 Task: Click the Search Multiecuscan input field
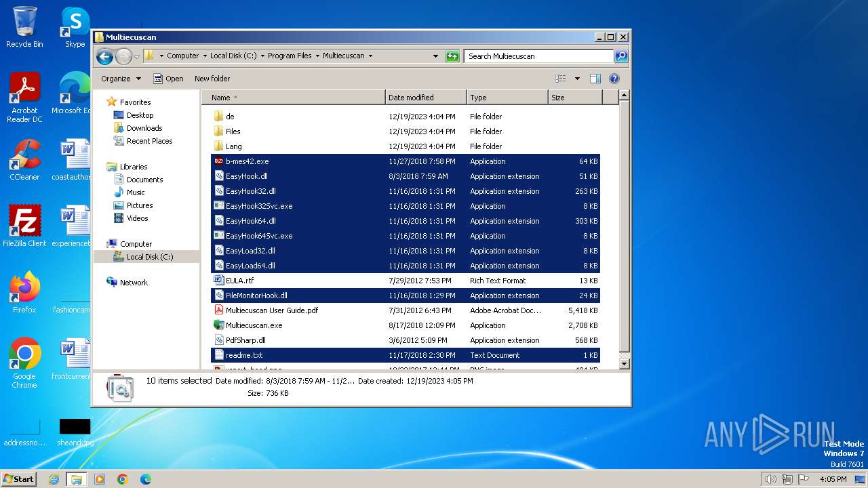(539, 56)
